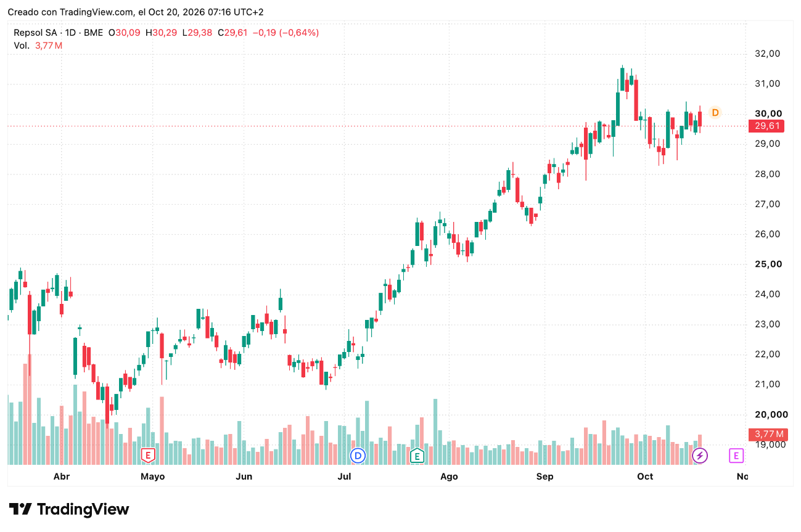Click the 29,00 price axis label
The width and height of the screenshot is (801, 532).
tap(768, 144)
